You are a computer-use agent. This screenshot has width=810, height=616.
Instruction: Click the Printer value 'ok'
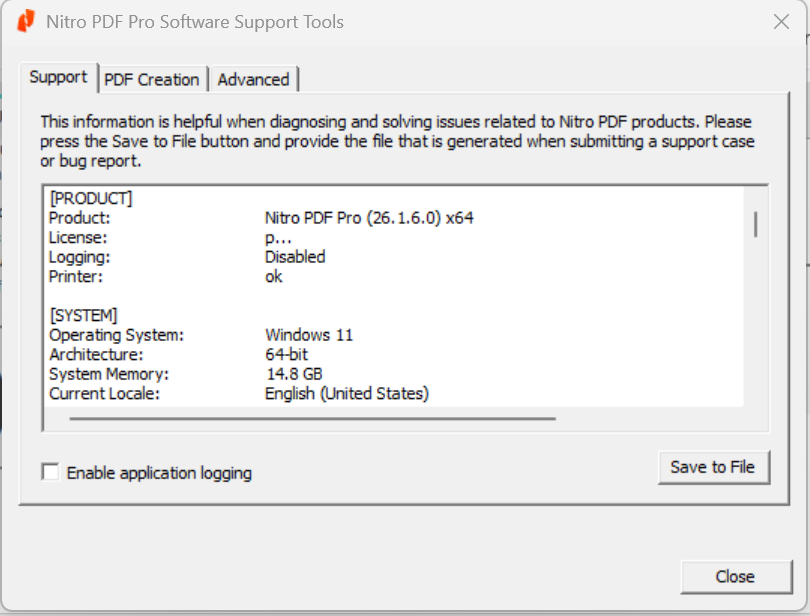click(x=274, y=276)
